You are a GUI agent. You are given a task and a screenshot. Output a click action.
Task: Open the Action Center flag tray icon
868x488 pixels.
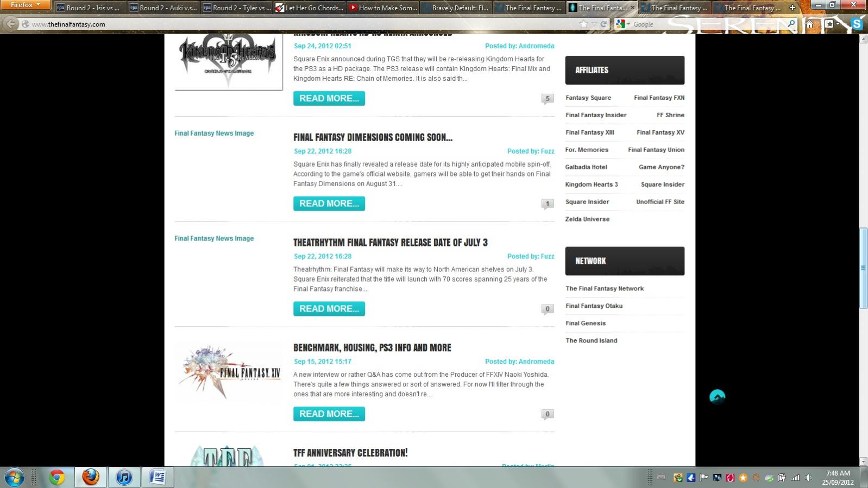coord(704,478)
